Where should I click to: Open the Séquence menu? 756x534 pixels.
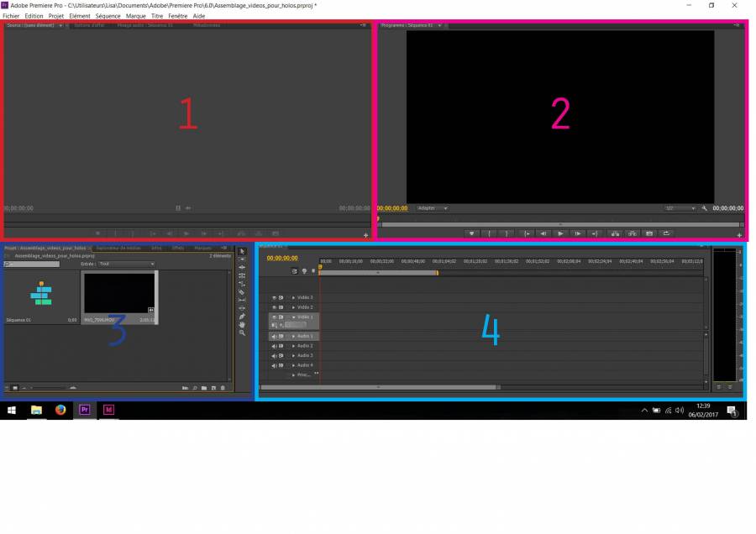[108, 16]
